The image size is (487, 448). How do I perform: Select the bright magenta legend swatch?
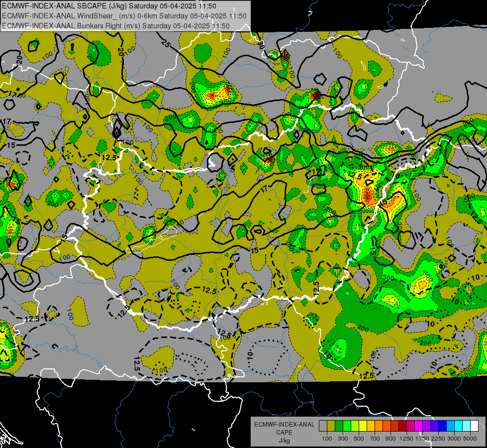click(419, 426)
